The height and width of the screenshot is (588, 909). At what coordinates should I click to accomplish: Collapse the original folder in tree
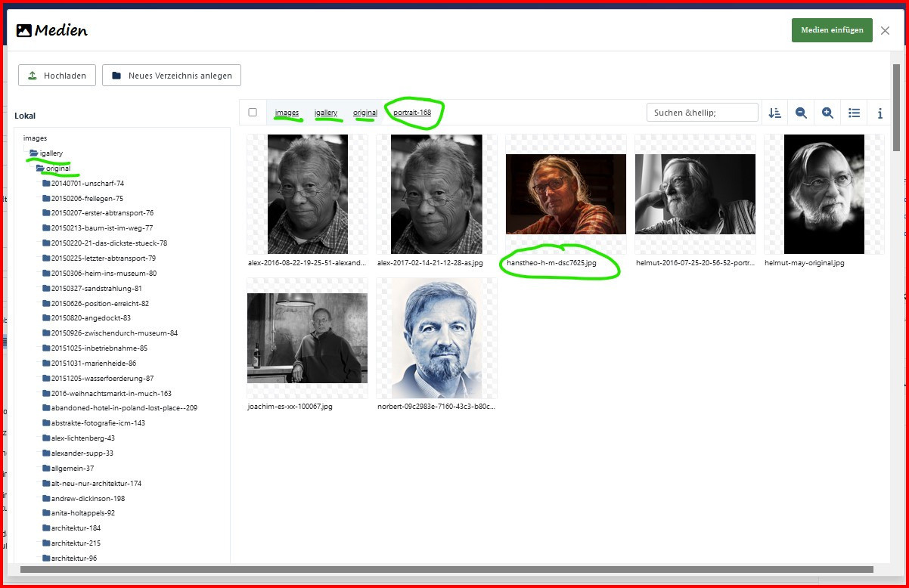(x=40, y=169)
